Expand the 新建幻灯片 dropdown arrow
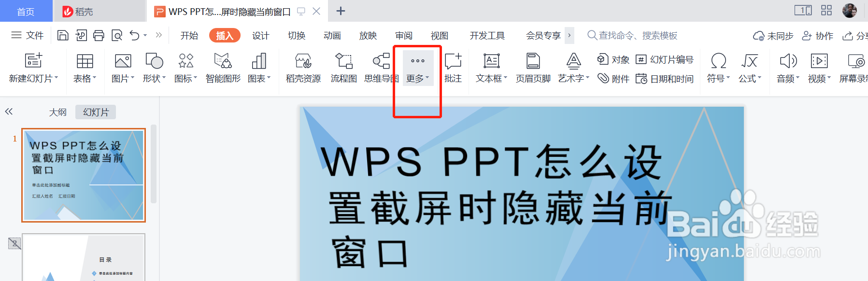This screenshot has width=868, height=281. click(57, 78)
